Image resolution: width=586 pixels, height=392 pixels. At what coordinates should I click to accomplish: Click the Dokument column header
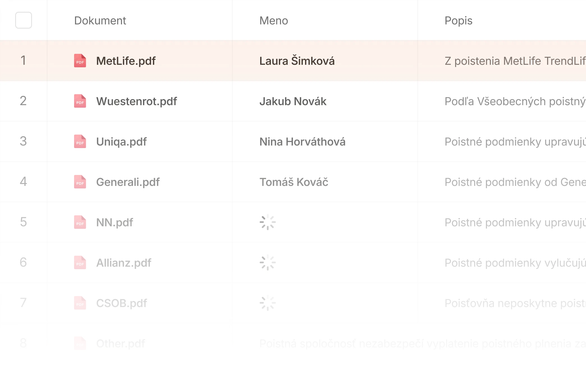click(100, 20)
